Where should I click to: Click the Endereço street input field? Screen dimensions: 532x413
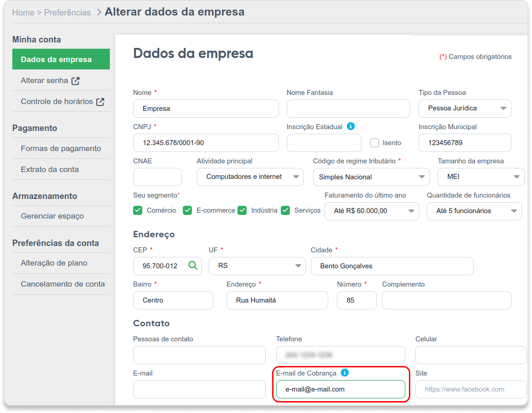click(x=277, y=300)
